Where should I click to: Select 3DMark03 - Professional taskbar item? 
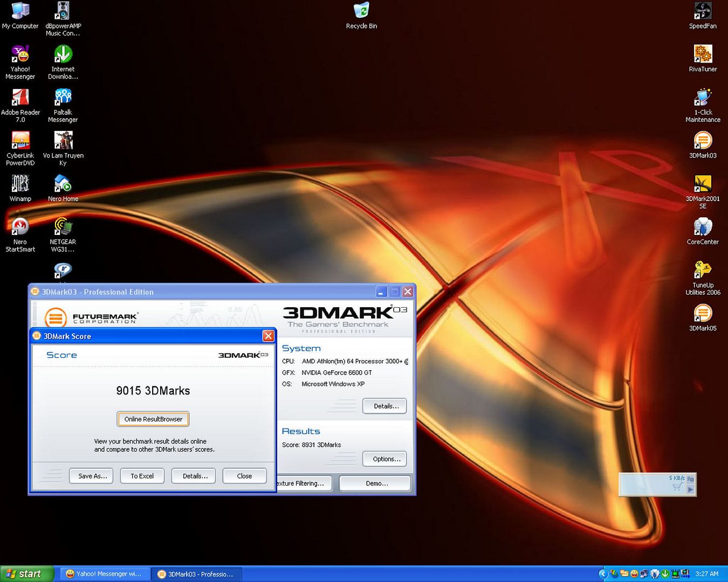[196, 574]
